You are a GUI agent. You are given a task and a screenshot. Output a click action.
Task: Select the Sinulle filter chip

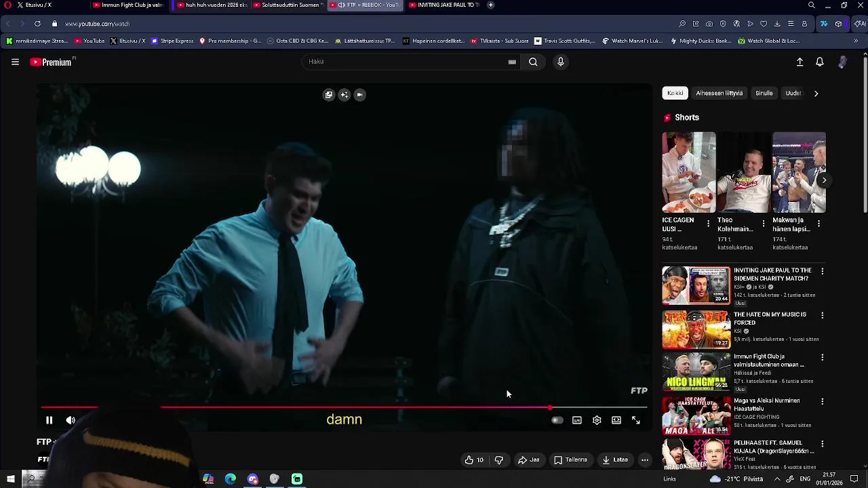(x=764, y=93)
